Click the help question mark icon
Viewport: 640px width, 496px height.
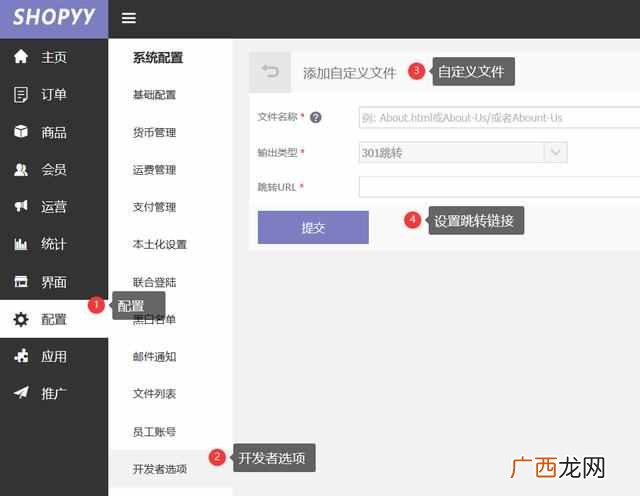[316, 118]
